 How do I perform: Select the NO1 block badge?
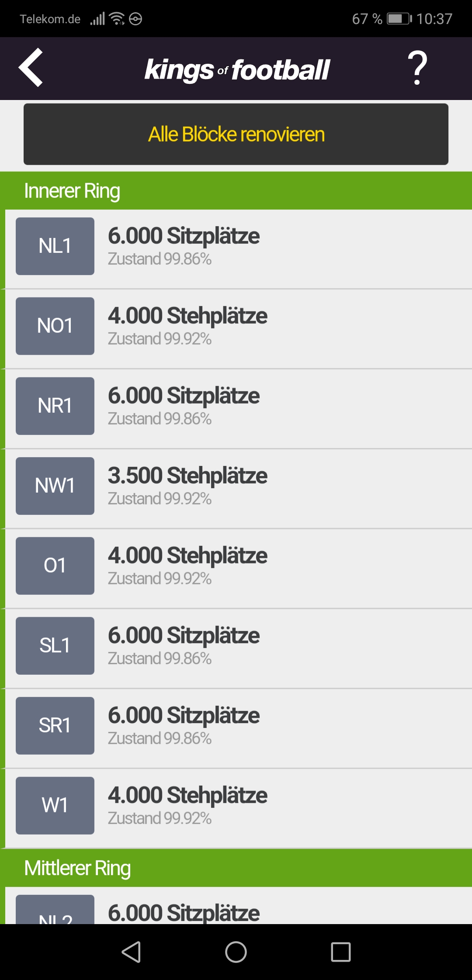coord(55,326)
